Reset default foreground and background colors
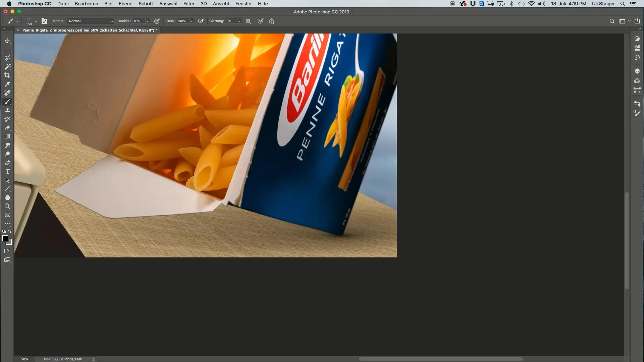This screenshot has width=644, height=362. point(4,231)
